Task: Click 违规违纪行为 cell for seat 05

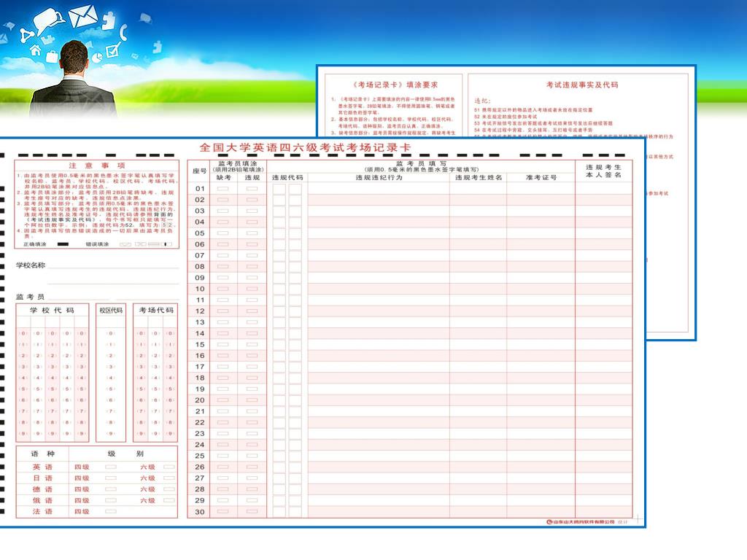Action: tap(379, 233)
